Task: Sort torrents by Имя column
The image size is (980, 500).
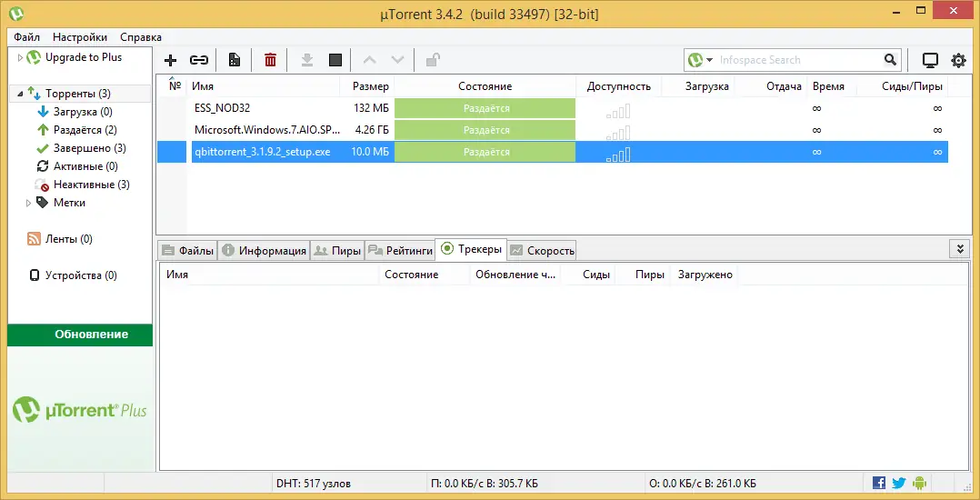Action: pyautogui.click(x=263, y=86)
